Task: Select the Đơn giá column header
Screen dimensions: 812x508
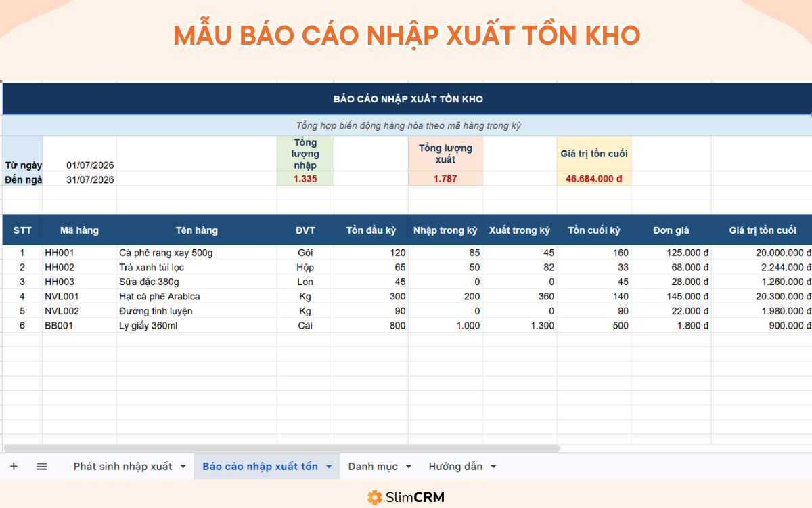Action: click(x=671, y=230)
